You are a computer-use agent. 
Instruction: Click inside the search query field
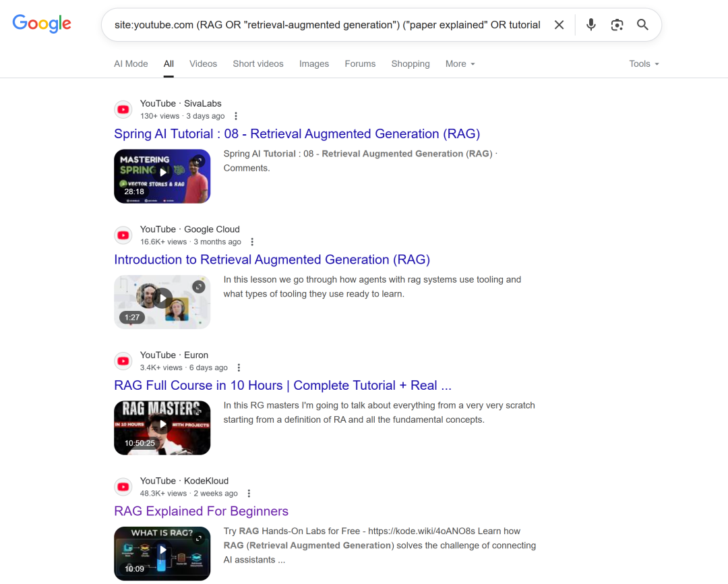[x=328, y=25]
